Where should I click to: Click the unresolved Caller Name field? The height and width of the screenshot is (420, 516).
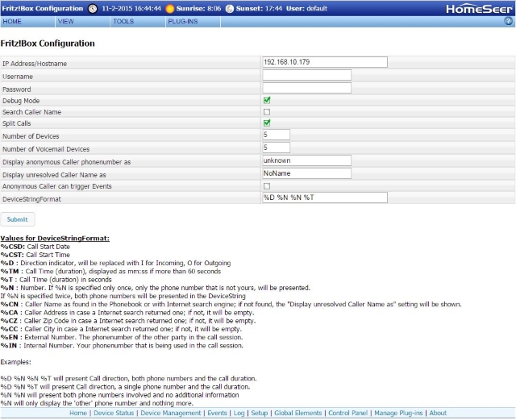(x=306, y=173)
